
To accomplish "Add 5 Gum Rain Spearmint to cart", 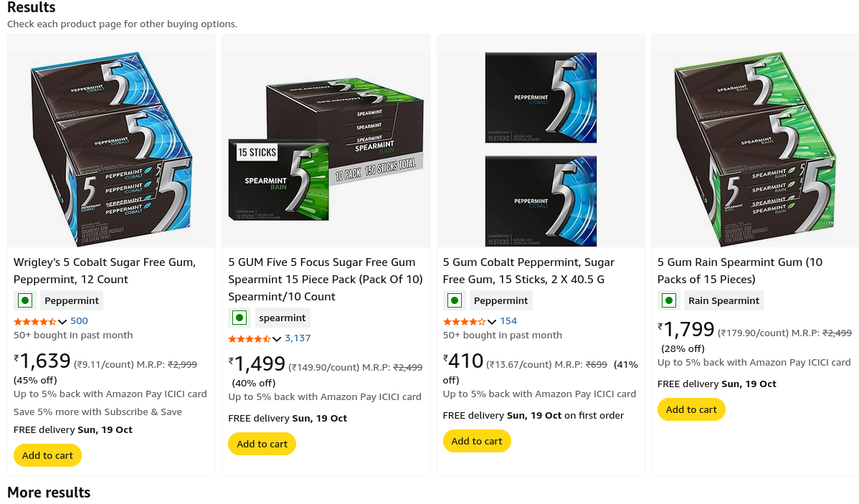I will tap(691, 409).
